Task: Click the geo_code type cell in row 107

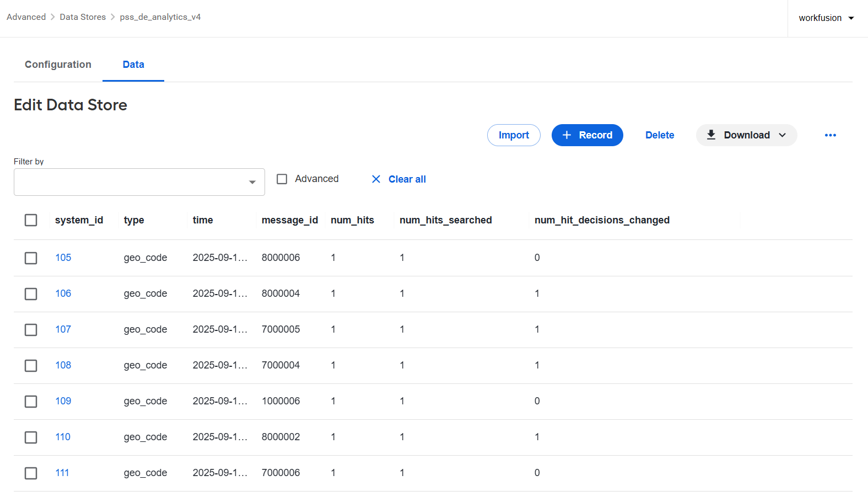Action: coord(145,329)
